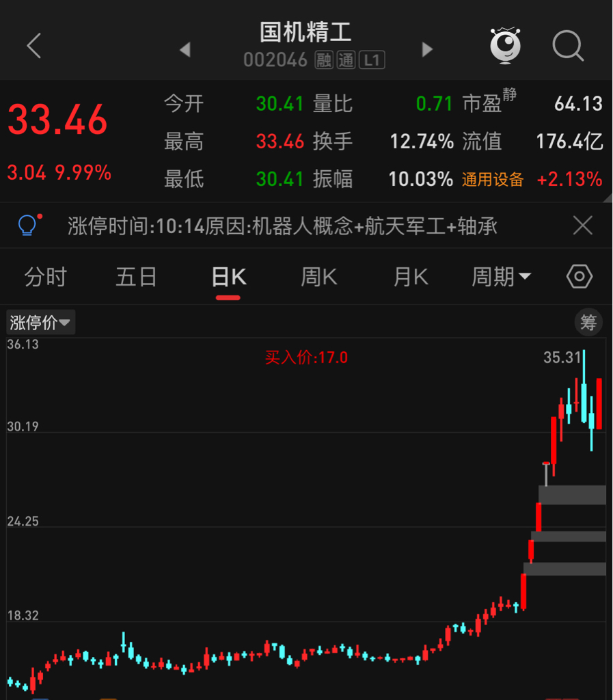Tap the stock name 国机精工
Viewport: 613px width, 700px height.
coord(305,33)
